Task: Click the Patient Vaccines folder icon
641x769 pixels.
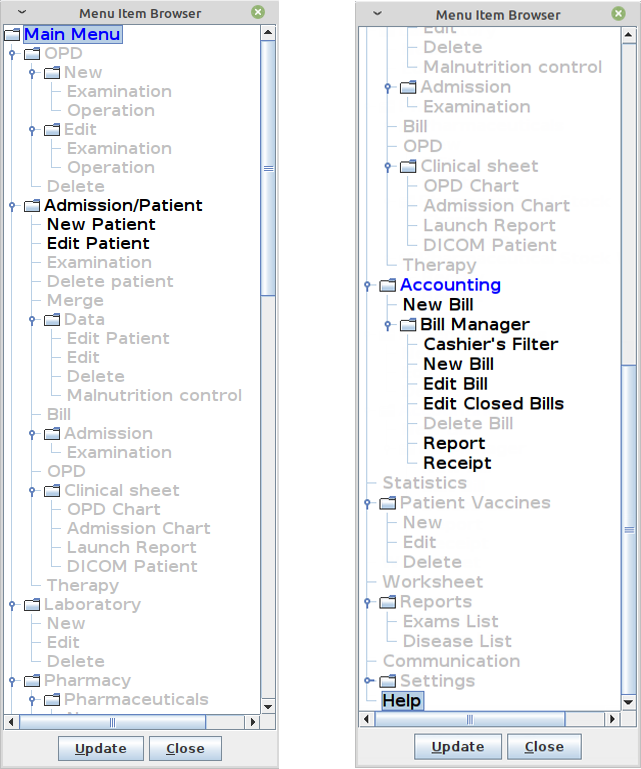Action: 387,503
